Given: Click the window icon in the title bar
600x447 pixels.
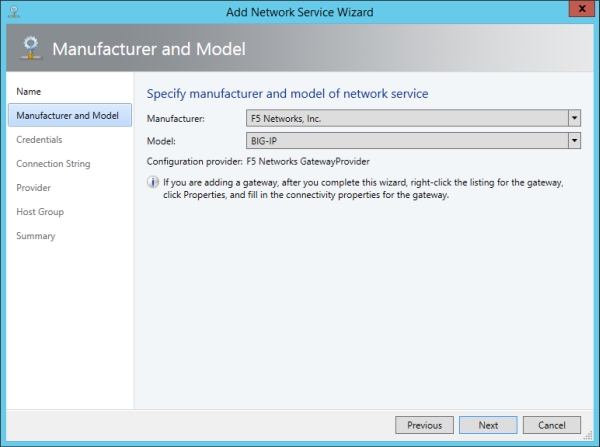Looking at the screenshot, I should 12,10.
